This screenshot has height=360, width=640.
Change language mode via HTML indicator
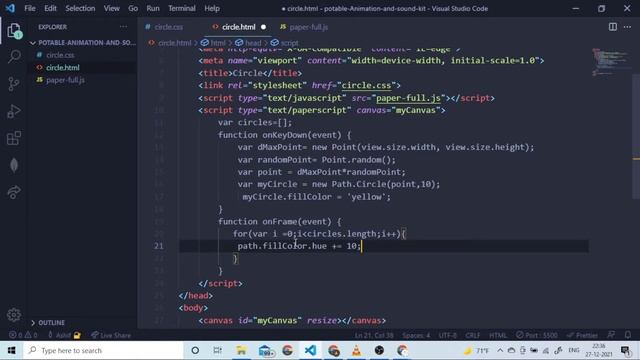[x=498, y=335]
